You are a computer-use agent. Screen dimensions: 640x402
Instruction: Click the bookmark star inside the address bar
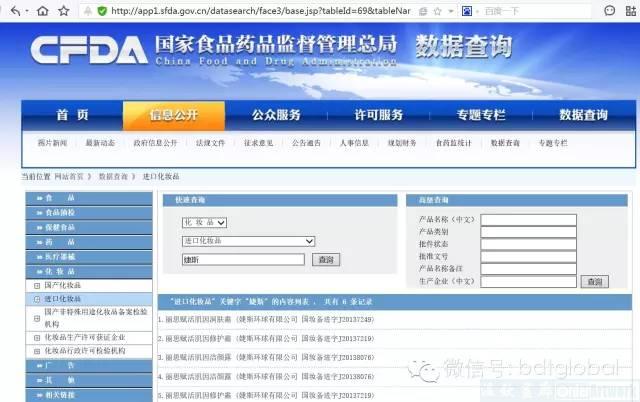coord(437,11)
